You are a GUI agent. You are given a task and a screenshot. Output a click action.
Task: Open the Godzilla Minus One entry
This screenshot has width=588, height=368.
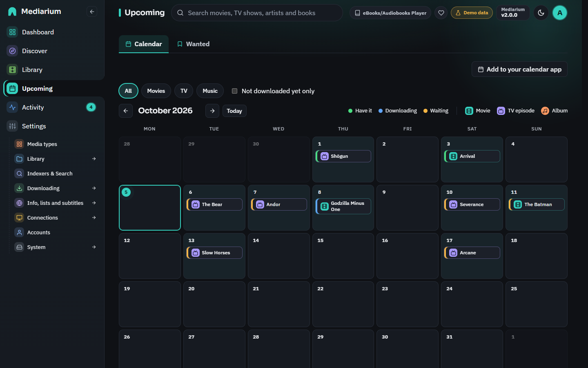pyautogui.click(x=343, y=206)
